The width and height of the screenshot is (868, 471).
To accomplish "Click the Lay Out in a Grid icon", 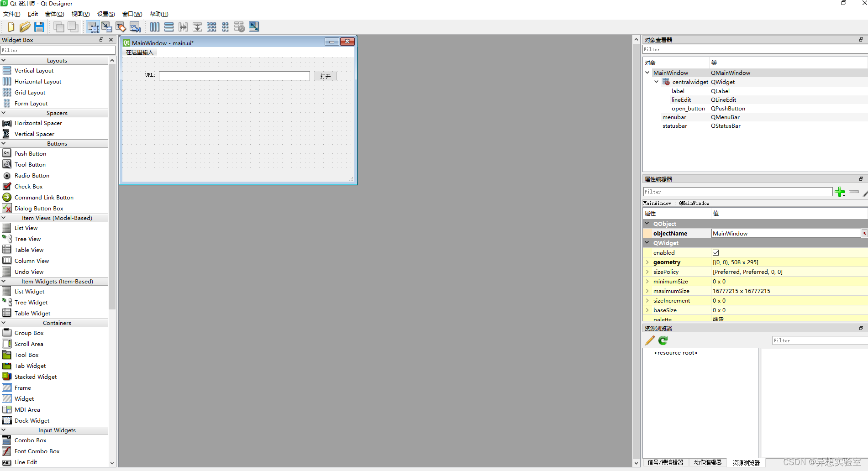I will [x=211, y=26].
